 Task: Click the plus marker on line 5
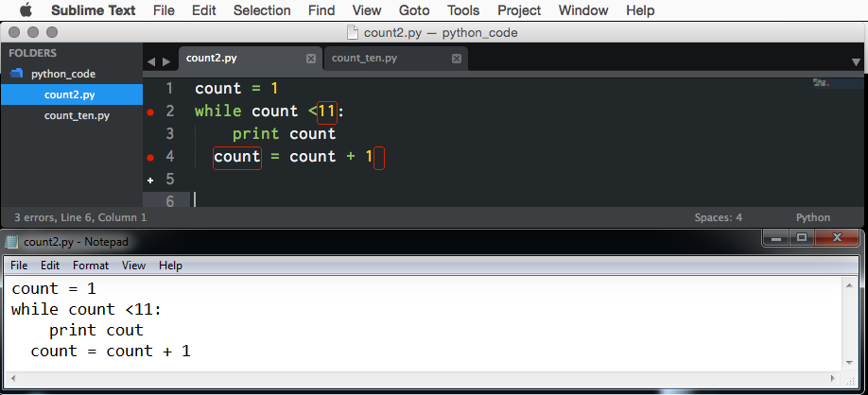click(x=150, y=180)
